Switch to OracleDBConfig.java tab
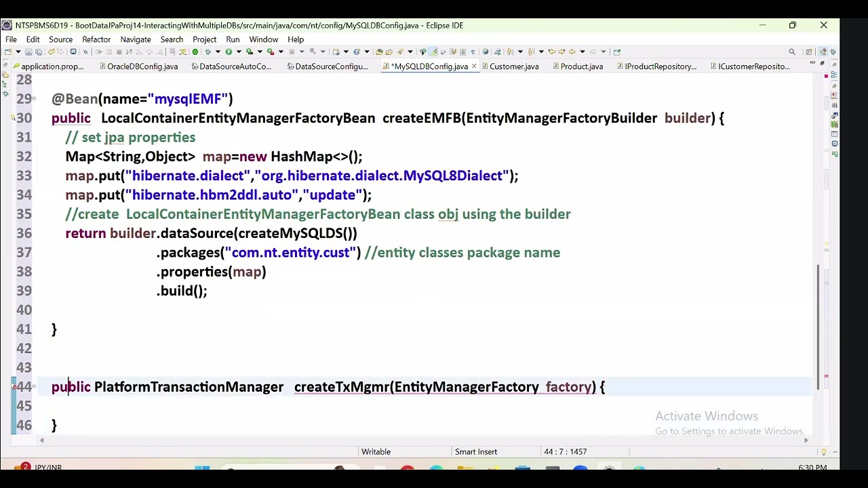The width and height of the screenshot is (868, 488). (x=138, y=66)
